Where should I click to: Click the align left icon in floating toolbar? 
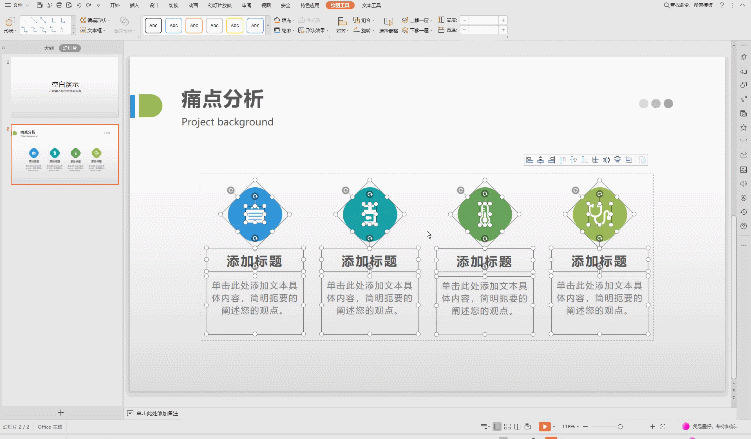point(530,160)
